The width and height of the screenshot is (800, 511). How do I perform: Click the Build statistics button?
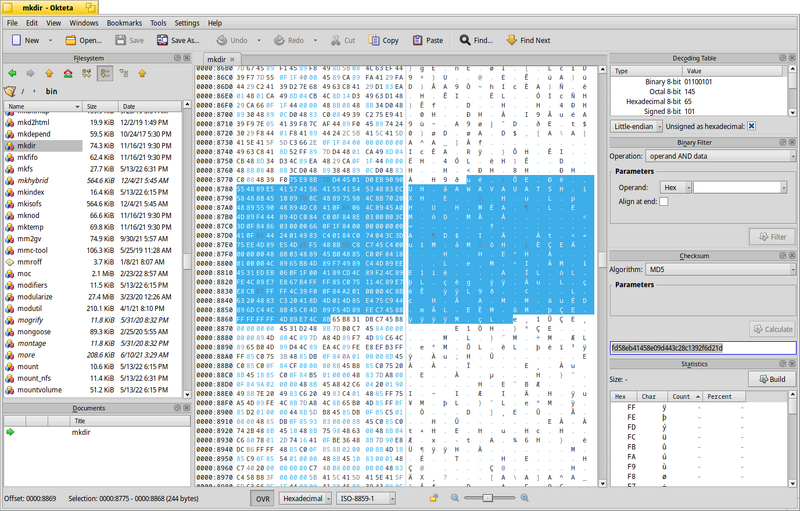point(772,379)
